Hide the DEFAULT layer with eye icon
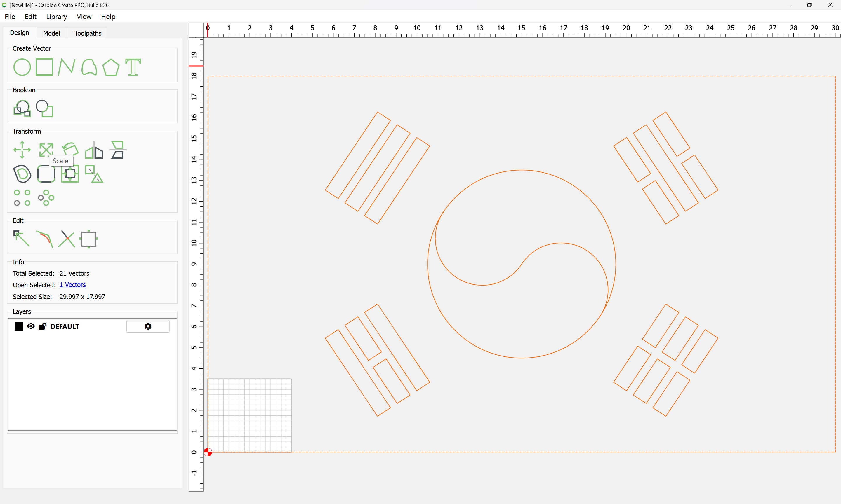 point(31,326)
